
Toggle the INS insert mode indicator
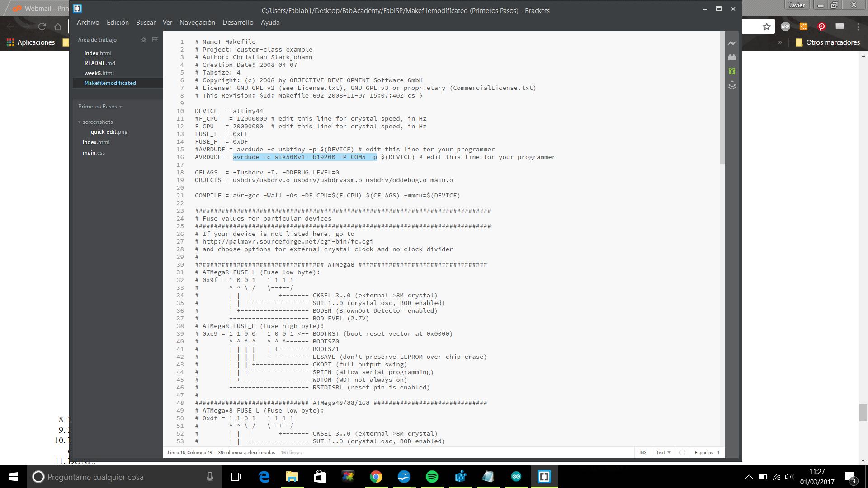[x=643, y=452]
